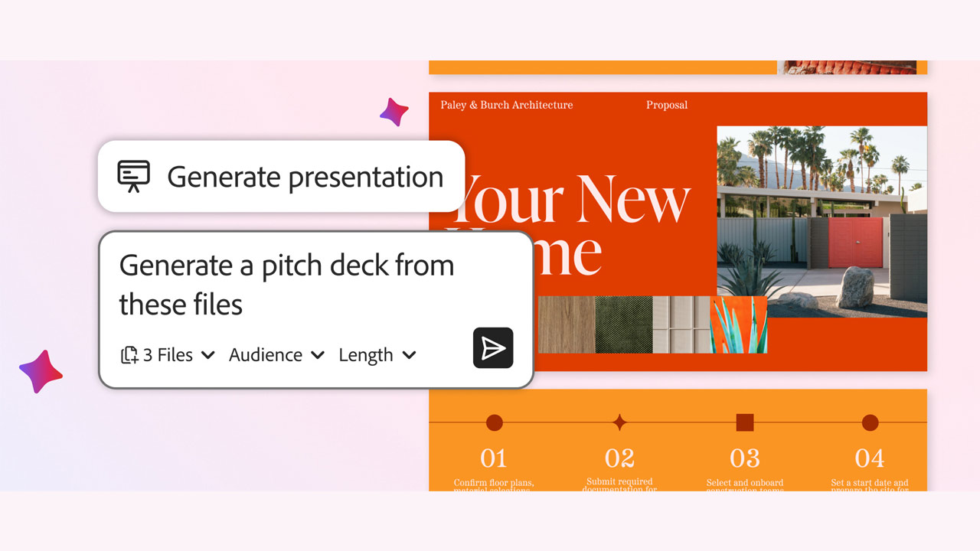Click the four-point star marker above 02
Screen dimensions: 980x551
click(619, 422)
